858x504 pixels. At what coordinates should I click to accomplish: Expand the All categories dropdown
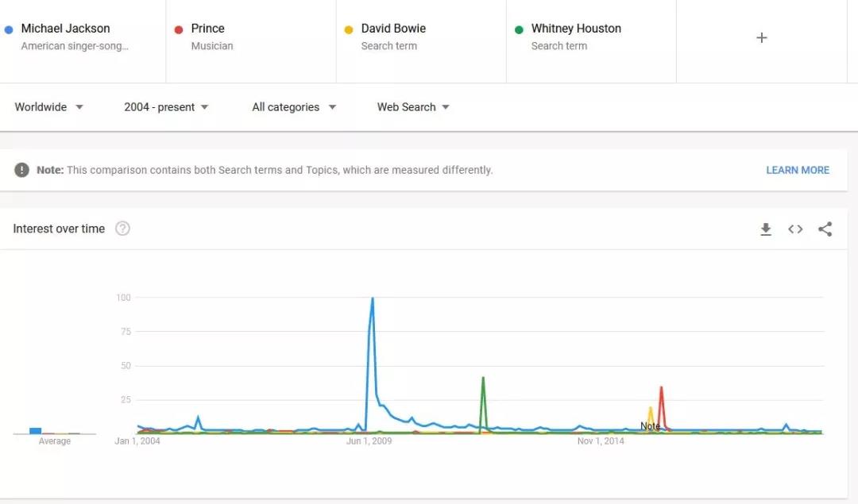pos(294,107)
